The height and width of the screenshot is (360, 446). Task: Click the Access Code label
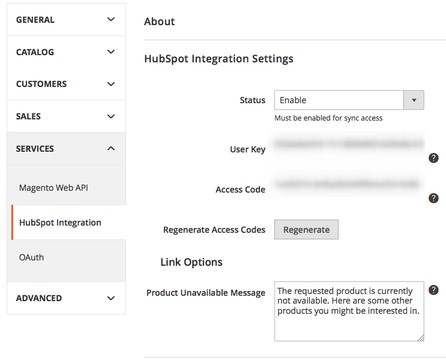240,189
